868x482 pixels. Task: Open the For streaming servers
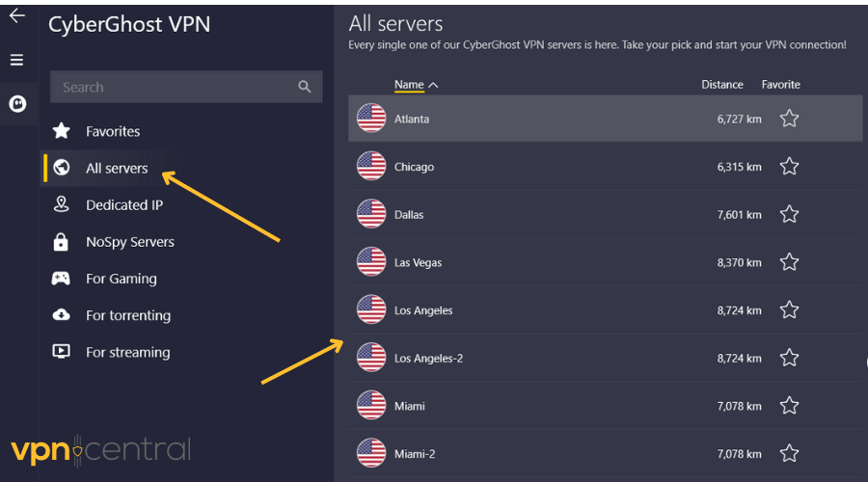coord(127,353)
